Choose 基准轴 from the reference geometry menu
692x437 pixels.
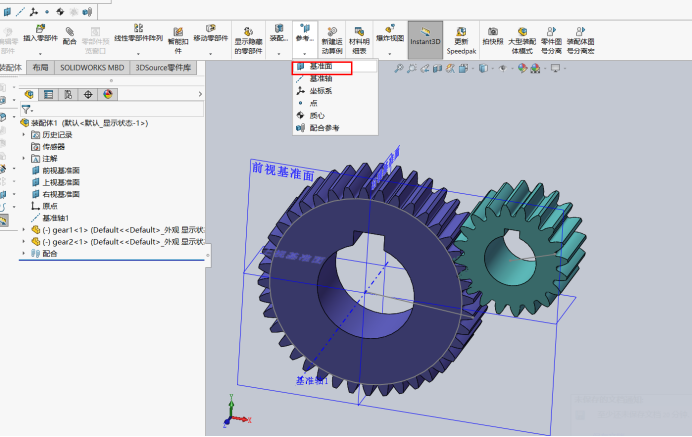[x=321, y=79]
